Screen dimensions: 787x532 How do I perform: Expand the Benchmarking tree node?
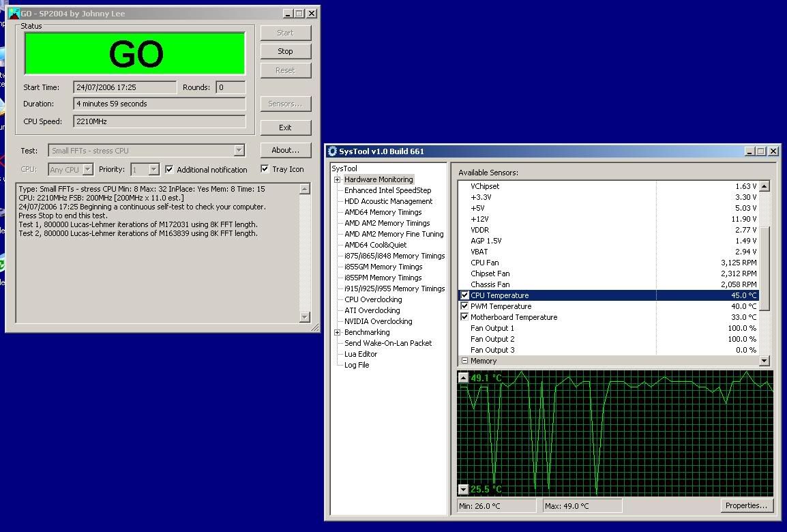click(x=336, y=332)
